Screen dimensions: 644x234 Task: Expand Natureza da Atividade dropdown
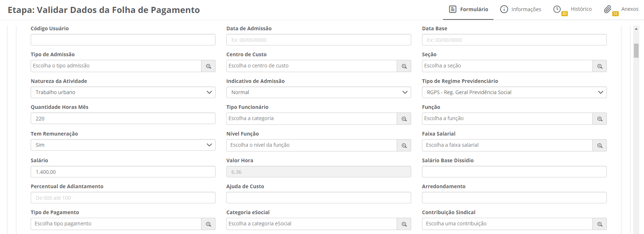click(x=123, y=92)
